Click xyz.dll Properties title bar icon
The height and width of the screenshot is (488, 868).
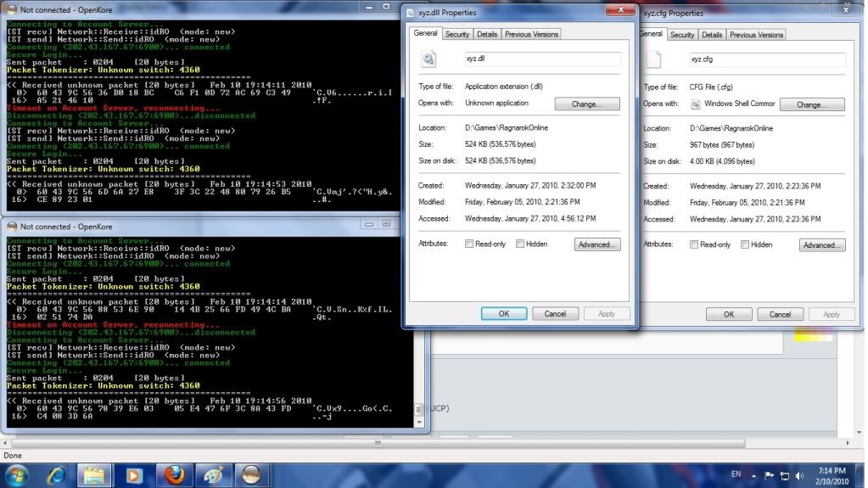(410, 12)
